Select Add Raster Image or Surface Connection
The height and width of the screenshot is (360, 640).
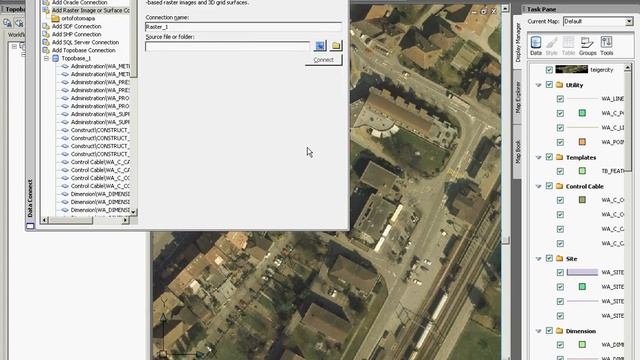(90, 10)
